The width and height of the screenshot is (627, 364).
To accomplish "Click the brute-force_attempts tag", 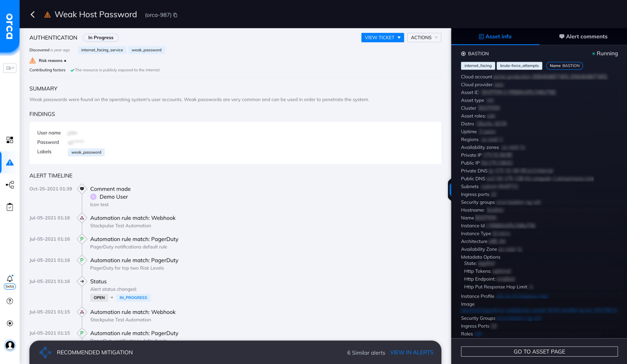I will [x=519, y=66].
